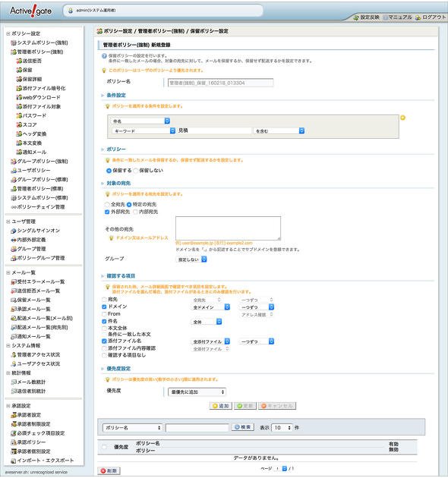Click the 承認メール一覧 icon
Viewport: 448px width, 478px height.
click(14, 309)
